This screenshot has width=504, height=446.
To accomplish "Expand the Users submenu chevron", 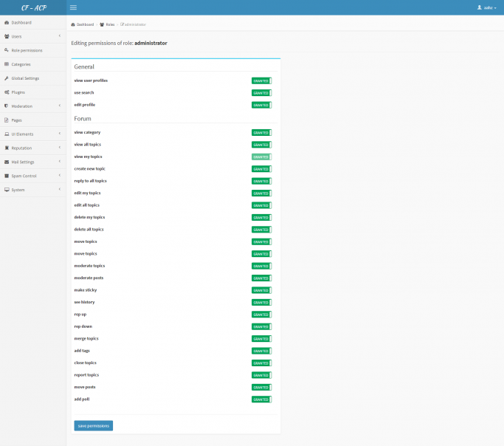I will tap(60, 35).
